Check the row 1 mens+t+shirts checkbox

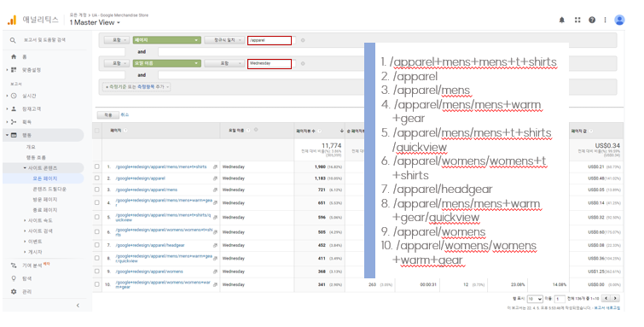pyautogui.click(x=97, y=166)
